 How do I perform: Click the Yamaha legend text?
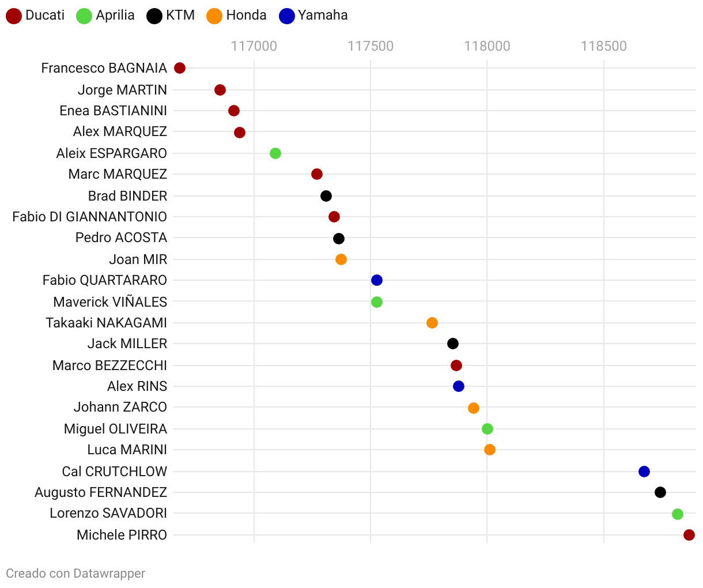[x=323, y=15]
